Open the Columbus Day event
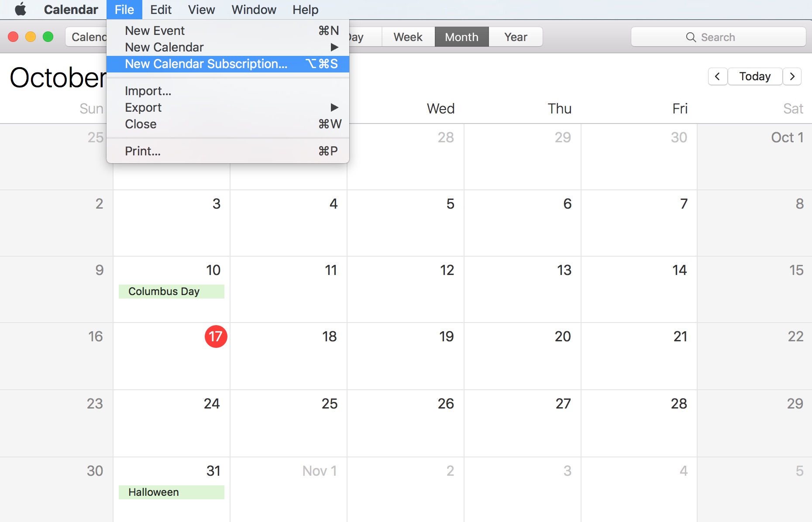This screenshot has width=812, height=522. point(172,292)
